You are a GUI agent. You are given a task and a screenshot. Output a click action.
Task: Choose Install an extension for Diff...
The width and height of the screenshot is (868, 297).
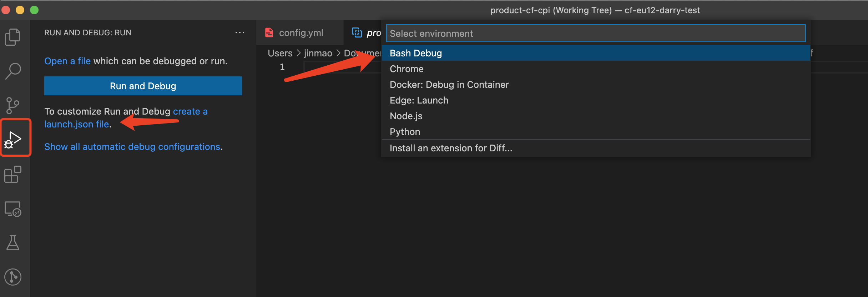pyautogui.click(x=451, y=148)
